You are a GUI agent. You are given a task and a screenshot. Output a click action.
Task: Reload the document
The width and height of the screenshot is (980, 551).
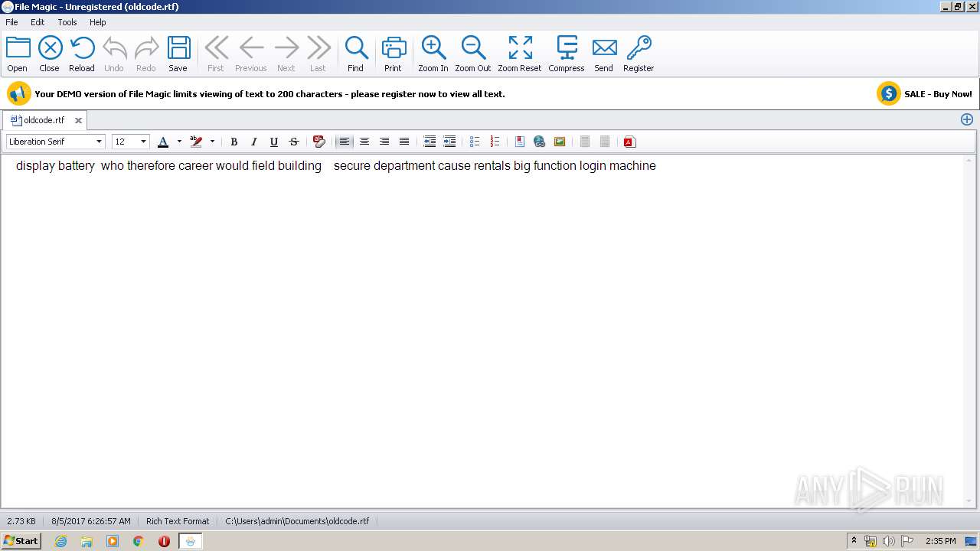(82, 54)
